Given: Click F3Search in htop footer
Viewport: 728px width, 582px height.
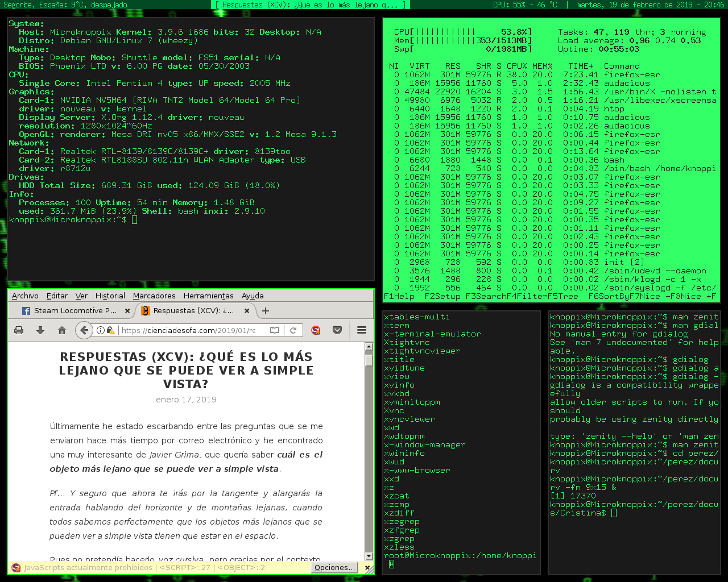Looking at the screenshot, I should (486, 296).
